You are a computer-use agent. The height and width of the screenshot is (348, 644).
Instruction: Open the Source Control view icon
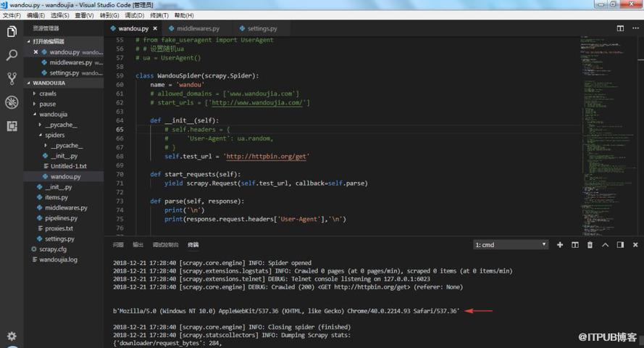point(12,78)
